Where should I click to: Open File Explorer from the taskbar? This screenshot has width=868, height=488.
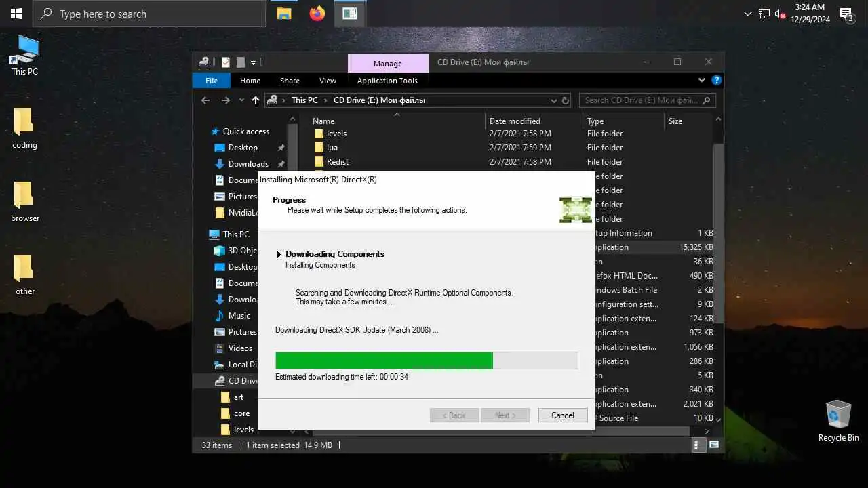click(283, 14)
